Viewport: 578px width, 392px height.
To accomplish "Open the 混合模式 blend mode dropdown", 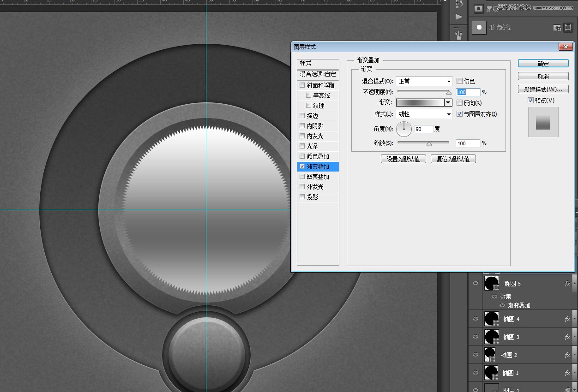I will [424, 81].
